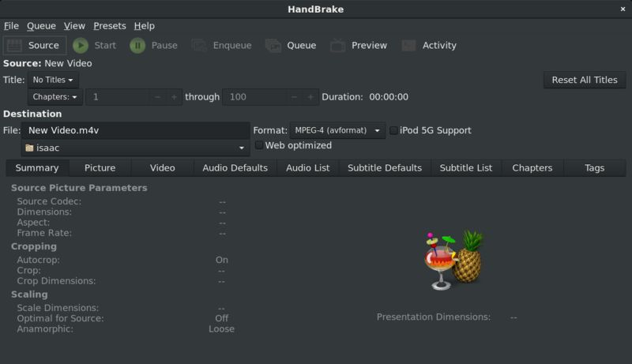Click the green Pause icon
Screen dimensions: 632x364
coord(137,46)
